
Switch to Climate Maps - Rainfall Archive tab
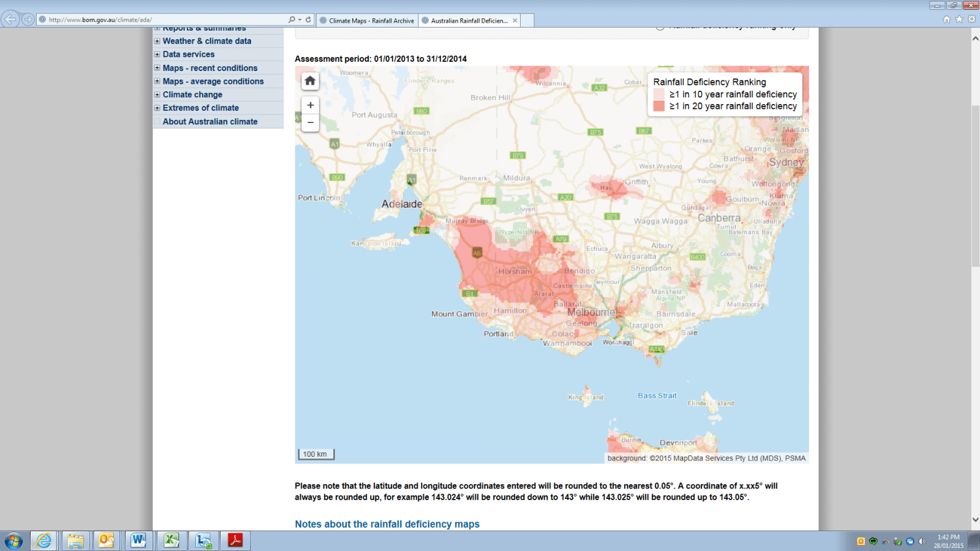367,20
